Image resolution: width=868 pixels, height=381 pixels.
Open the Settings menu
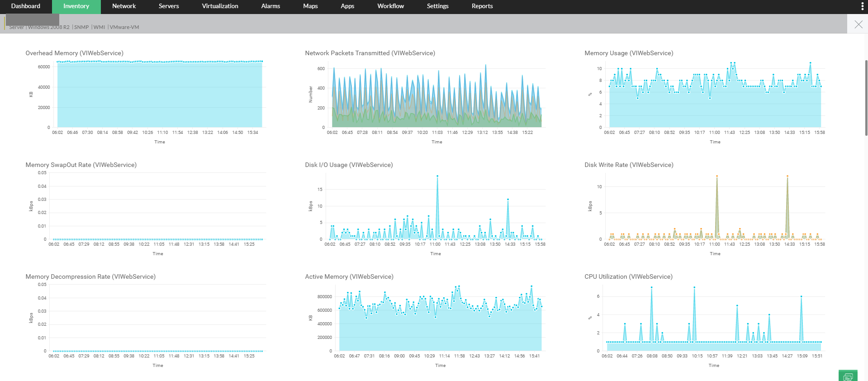coord(437,6)
